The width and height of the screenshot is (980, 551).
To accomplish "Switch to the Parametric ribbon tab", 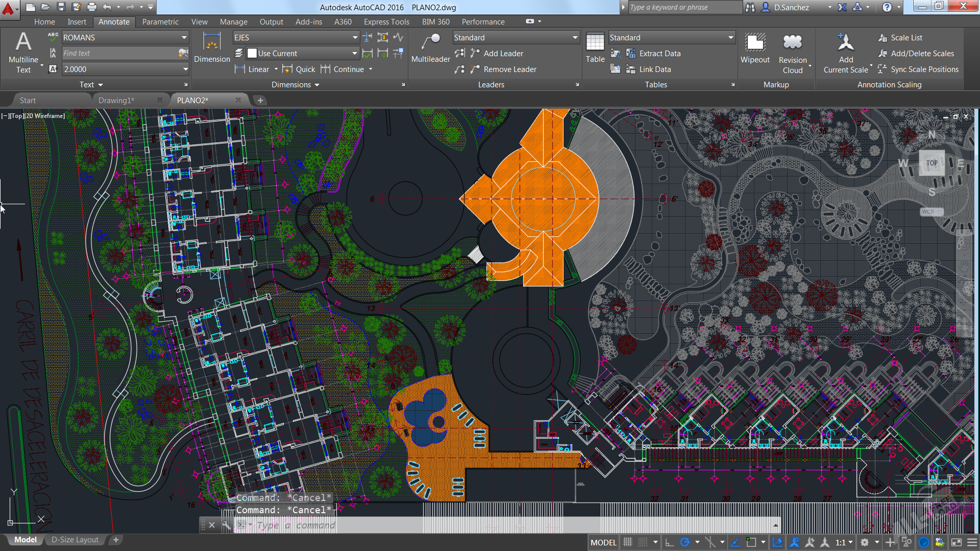I will click(160, 21).
